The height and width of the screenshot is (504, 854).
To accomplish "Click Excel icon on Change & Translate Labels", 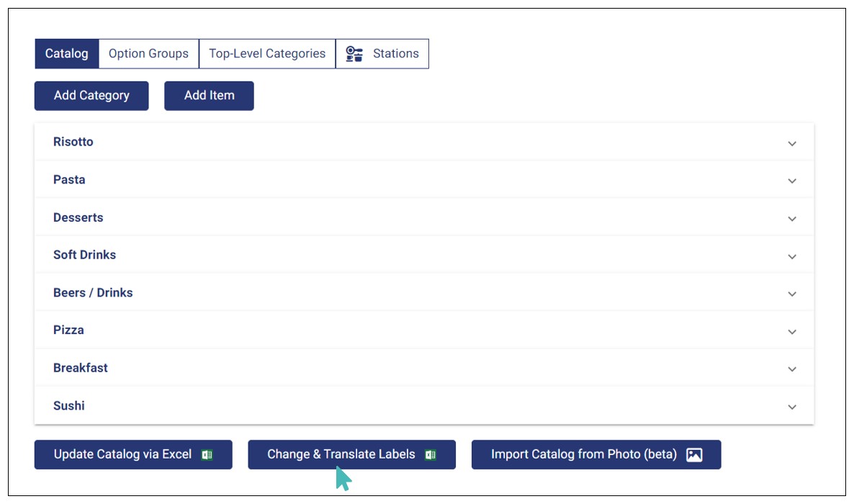I will click(431, 454).
